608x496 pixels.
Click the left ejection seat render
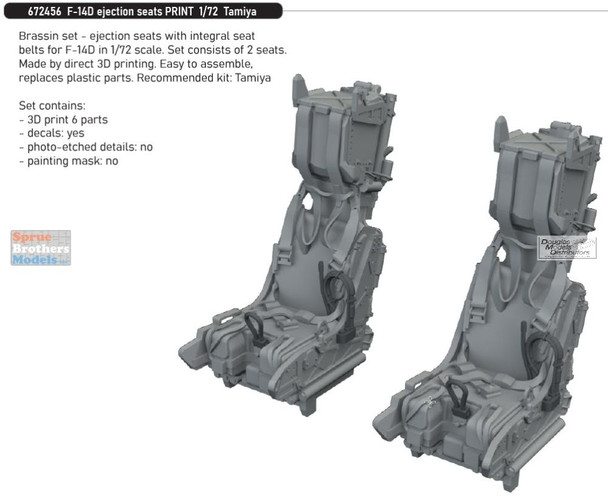[287, 245]
